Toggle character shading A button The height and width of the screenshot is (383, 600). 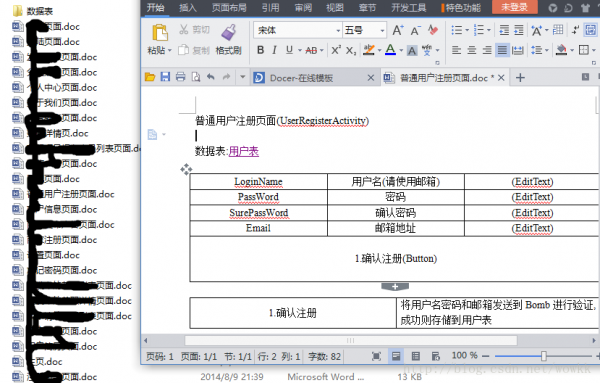[412, 51]
